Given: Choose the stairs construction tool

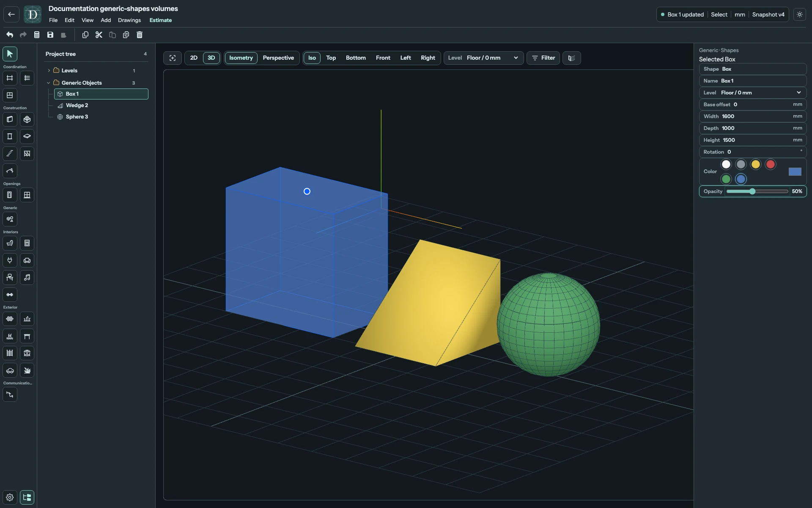Looking at the screenshot, I should [x=10, y=154].
